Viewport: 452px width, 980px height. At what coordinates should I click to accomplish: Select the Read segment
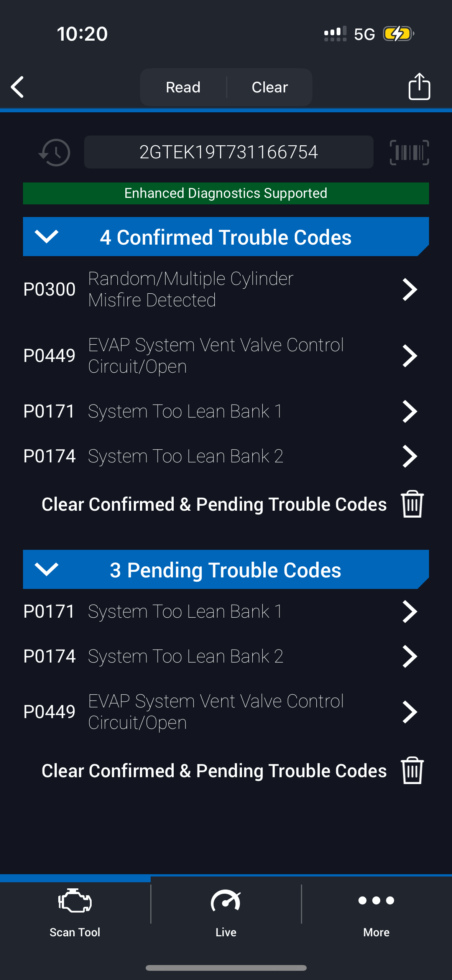(x=183, y=87)
